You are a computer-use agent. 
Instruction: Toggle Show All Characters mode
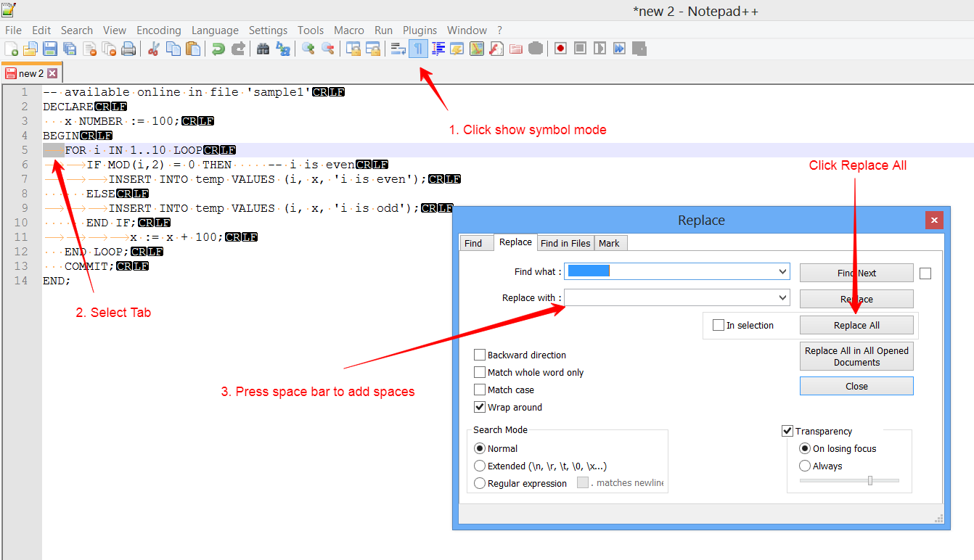coord(417,48)
